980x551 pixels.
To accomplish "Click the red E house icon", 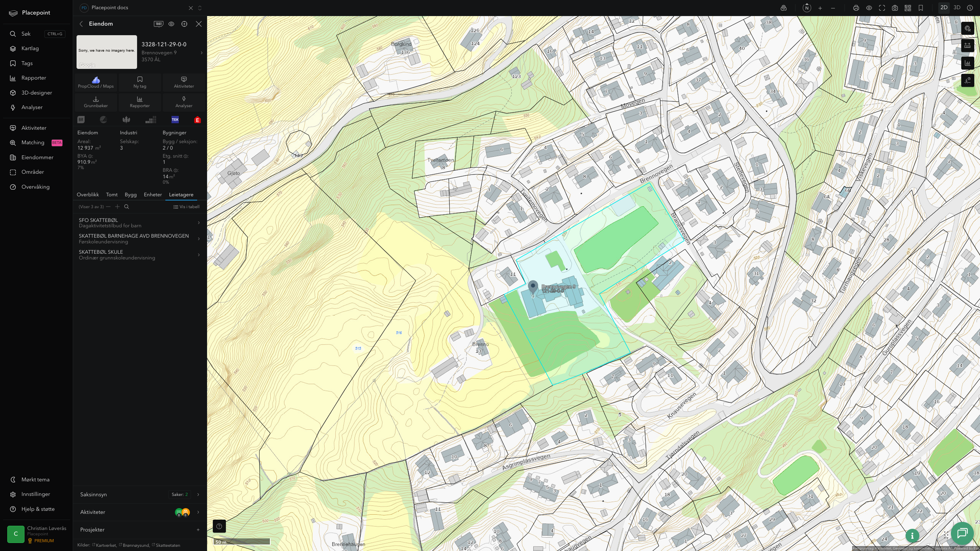I will pos(198,120).
